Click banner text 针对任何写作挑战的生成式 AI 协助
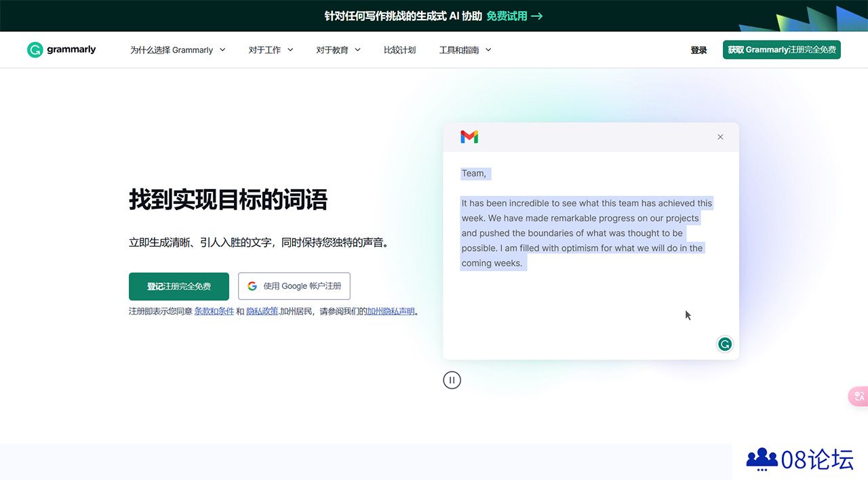Screen dimensions: 868x480 (403, 16)
